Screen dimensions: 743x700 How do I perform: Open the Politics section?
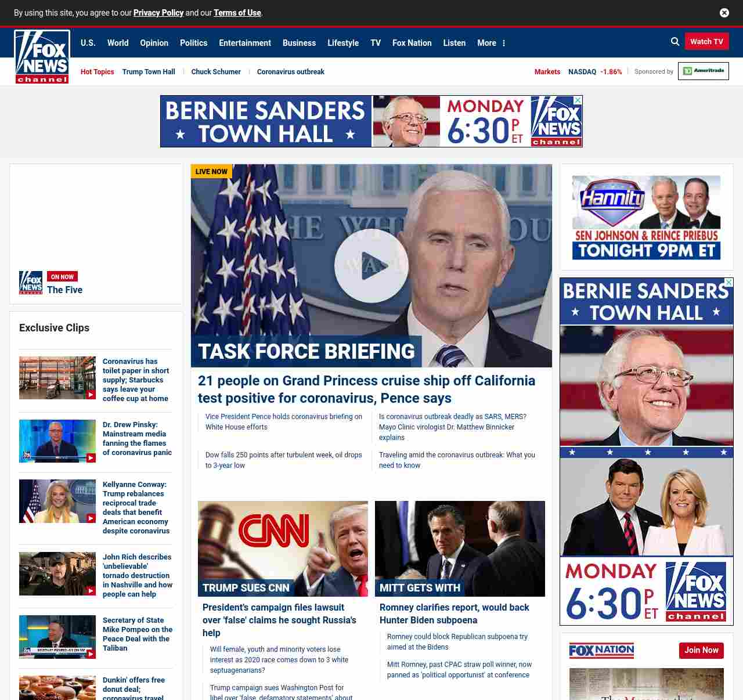point(193,43)
